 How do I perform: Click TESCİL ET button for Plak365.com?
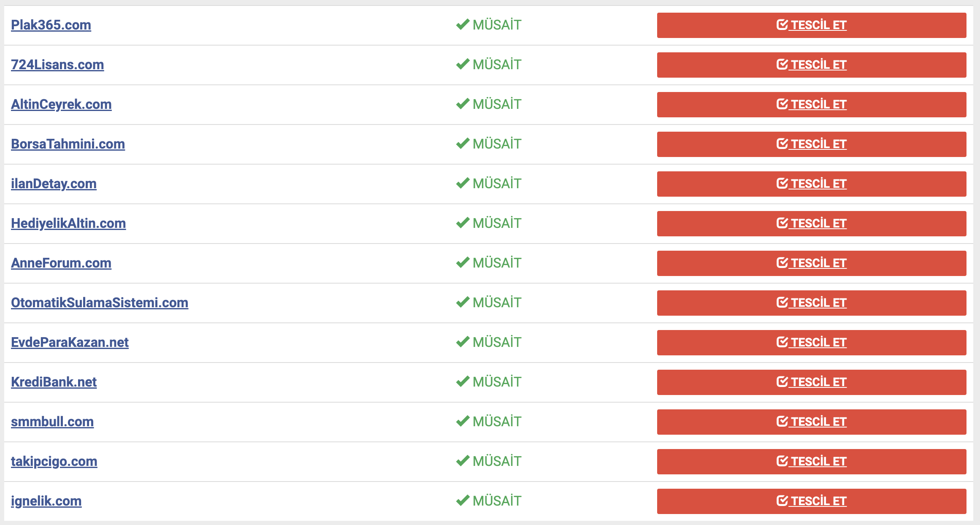pos(812,25)
